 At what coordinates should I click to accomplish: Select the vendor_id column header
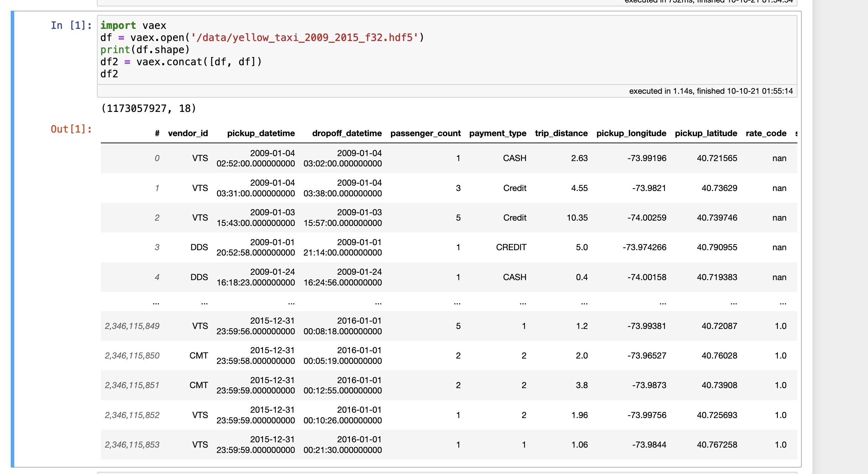pyautogui.click(x=188, y=133)
